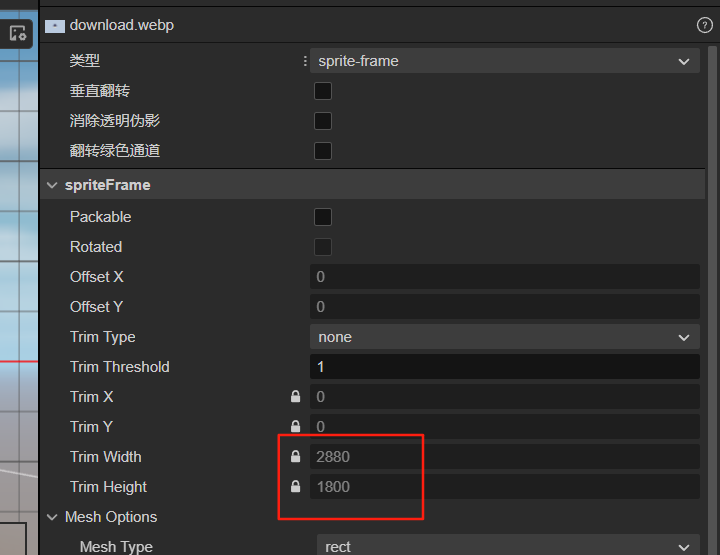Enable the Packable checkbox
The image size is (720, 555).
coord(323,217)
